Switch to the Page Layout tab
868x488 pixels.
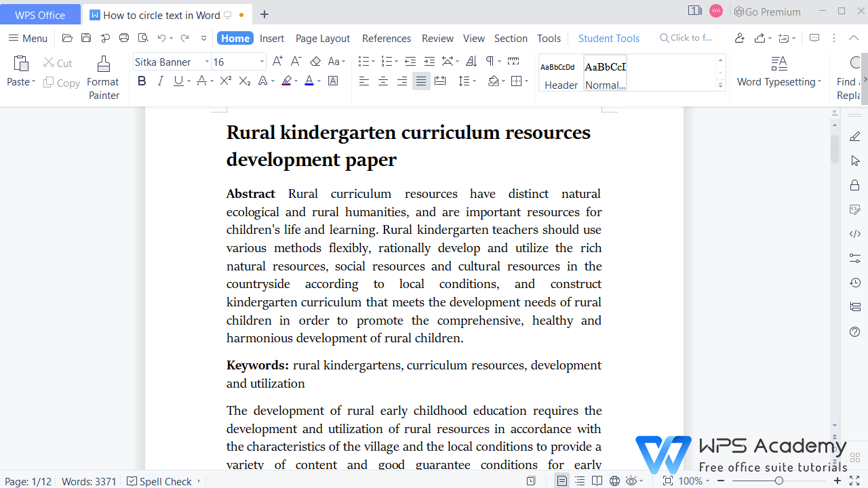click(x=323, y=39)
